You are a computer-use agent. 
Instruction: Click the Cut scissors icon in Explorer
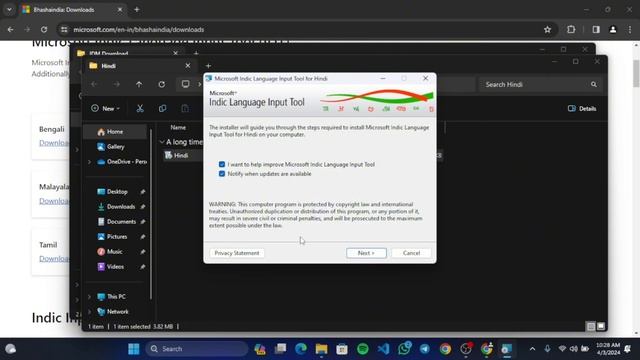[x=140, y=109]
